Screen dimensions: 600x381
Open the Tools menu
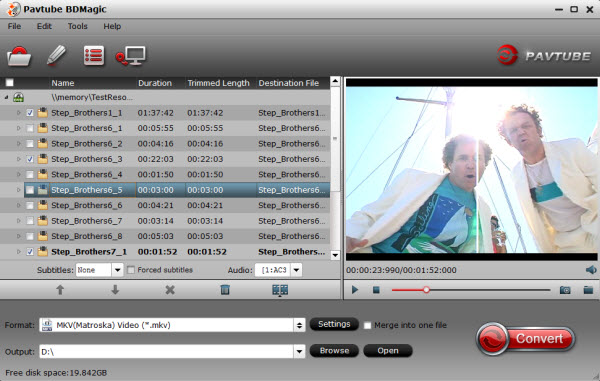pyautogui.click(x=78, y=26)
